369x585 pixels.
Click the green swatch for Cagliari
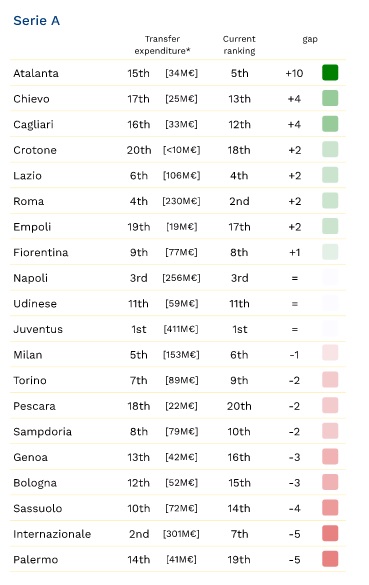[330, 124]
